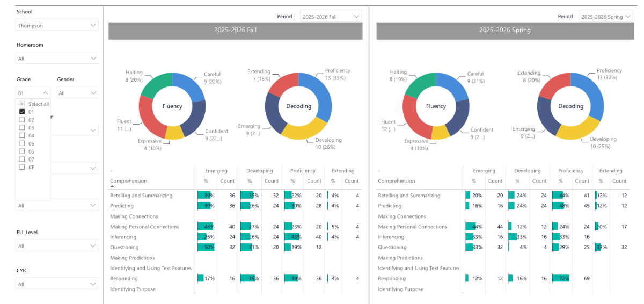The width and height of the screenshot is (644, 304).
Task: Open the Gender filter dropdown
Action: pyautogui.click(x=78, y=92)
